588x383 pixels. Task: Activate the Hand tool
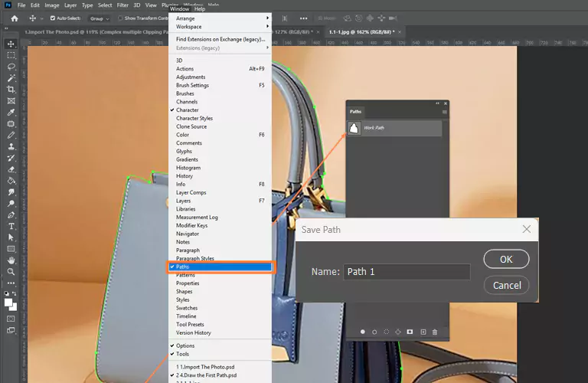[x=11, y=260]
